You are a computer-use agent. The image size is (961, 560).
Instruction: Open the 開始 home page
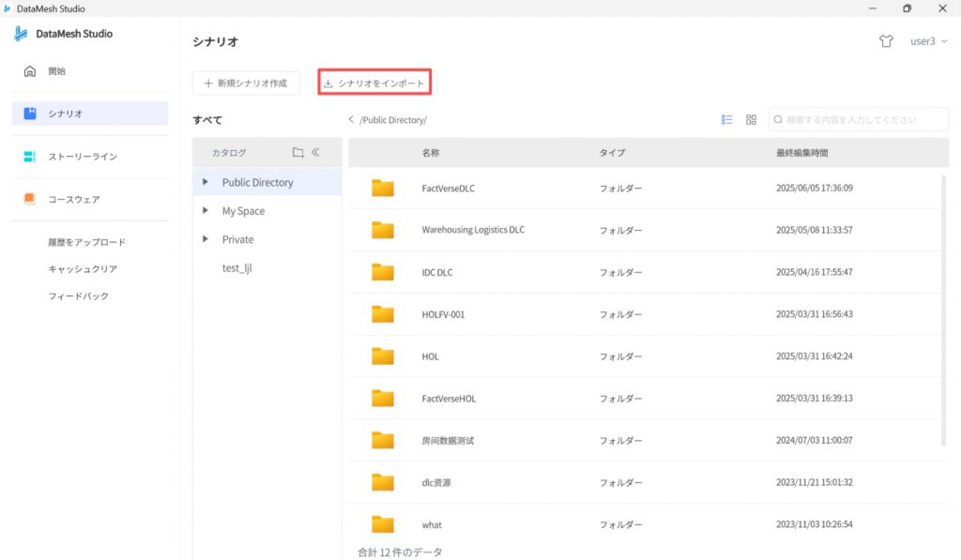[x=56, y=70]
